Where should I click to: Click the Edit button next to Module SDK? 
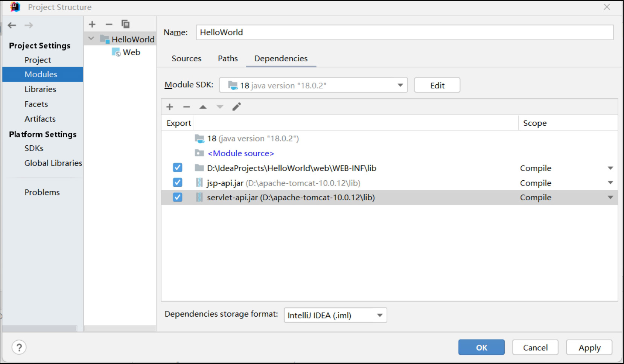(x=437, y=85)
